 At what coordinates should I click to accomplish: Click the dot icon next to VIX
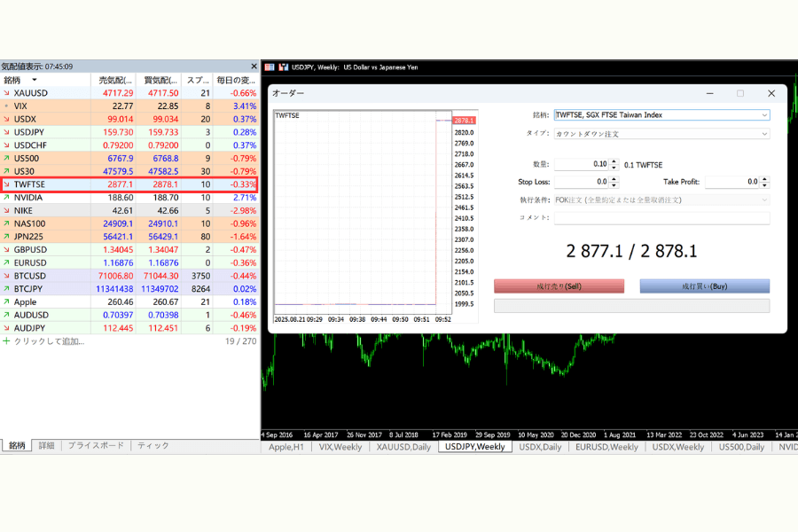click(x=6, y=106)
